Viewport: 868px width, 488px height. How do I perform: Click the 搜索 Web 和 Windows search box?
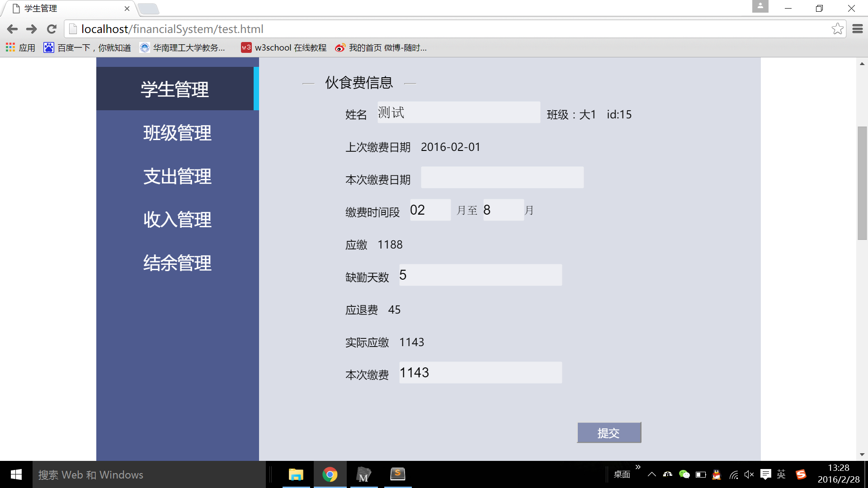click(149, 474)
